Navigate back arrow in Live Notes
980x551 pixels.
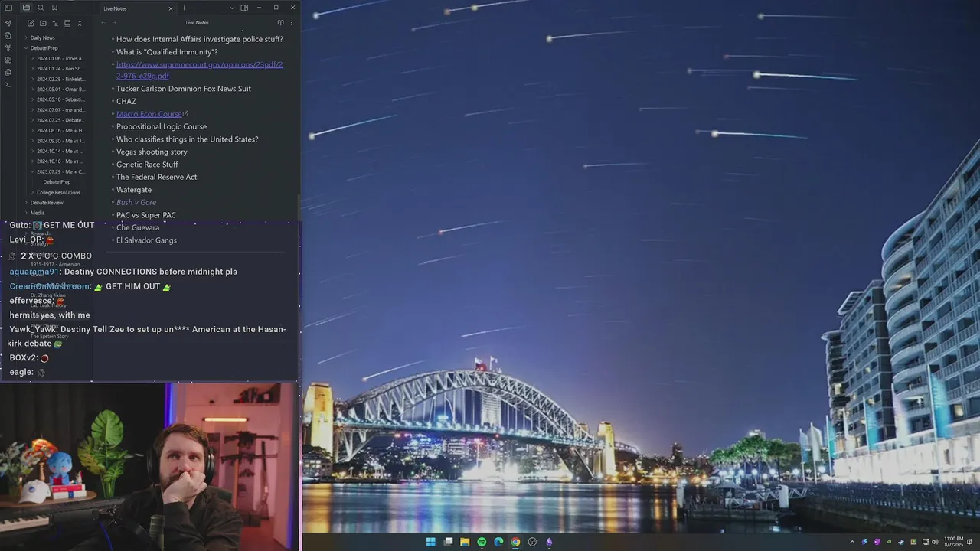(x=103, y=23)
